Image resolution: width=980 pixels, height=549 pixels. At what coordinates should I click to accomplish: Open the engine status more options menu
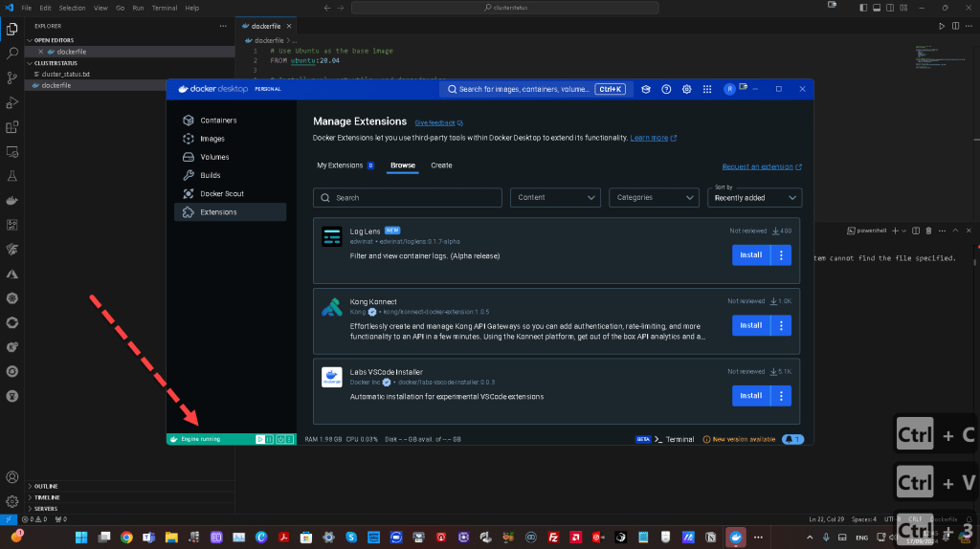pyautogui.click(x=289, y=439)
